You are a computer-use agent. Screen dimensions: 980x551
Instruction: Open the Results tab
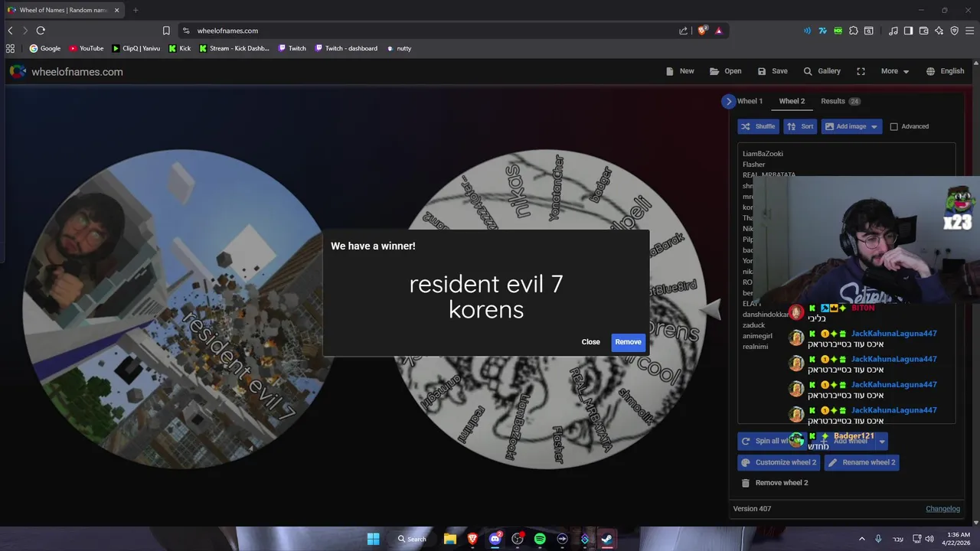pos(840,101)
